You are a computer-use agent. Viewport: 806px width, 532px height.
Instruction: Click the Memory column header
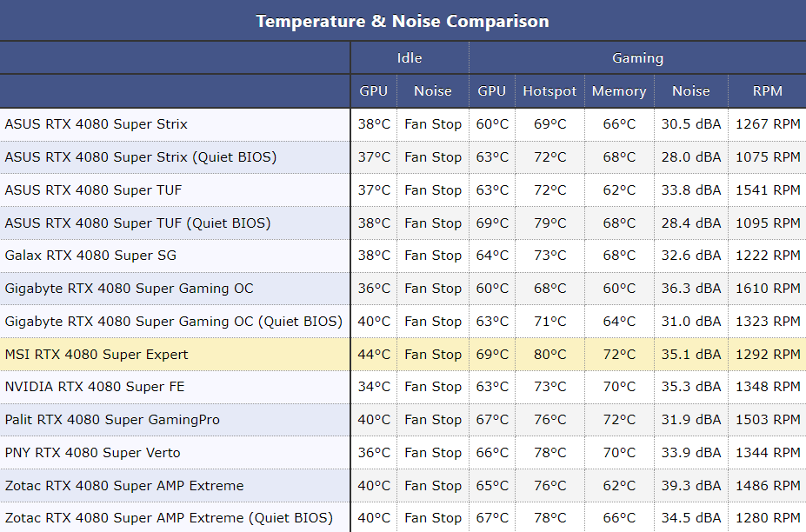tap(619, 91)
